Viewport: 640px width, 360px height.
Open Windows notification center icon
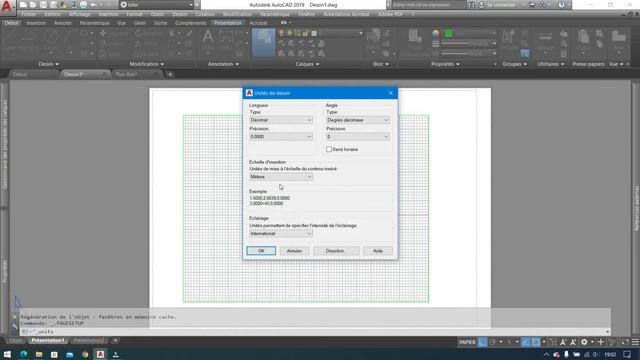(x=627, y=354)
